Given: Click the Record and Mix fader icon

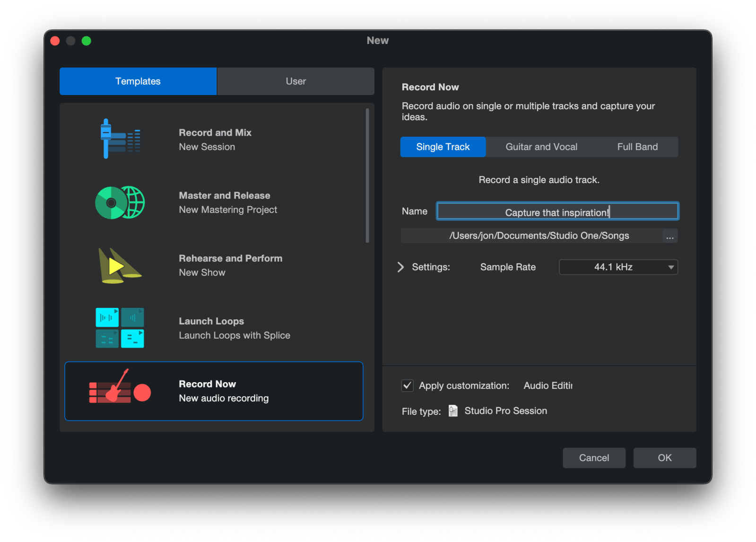Looking at the screenshot, I should click(120, 139).
